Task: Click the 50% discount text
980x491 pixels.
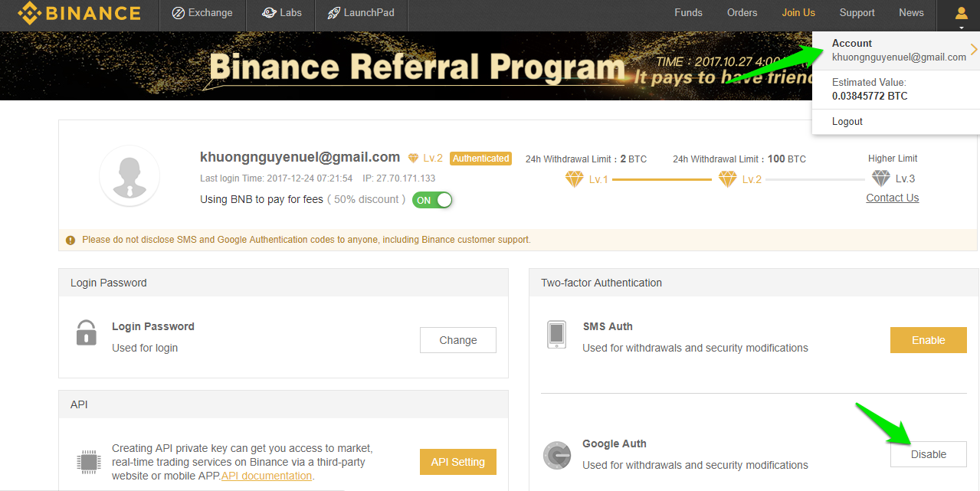Action: coord(367,199)
